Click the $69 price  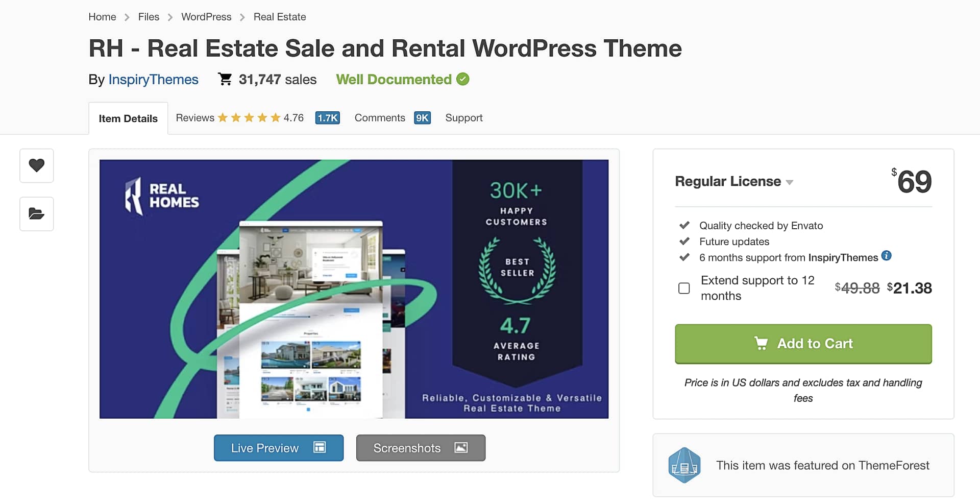pos(911,181)
